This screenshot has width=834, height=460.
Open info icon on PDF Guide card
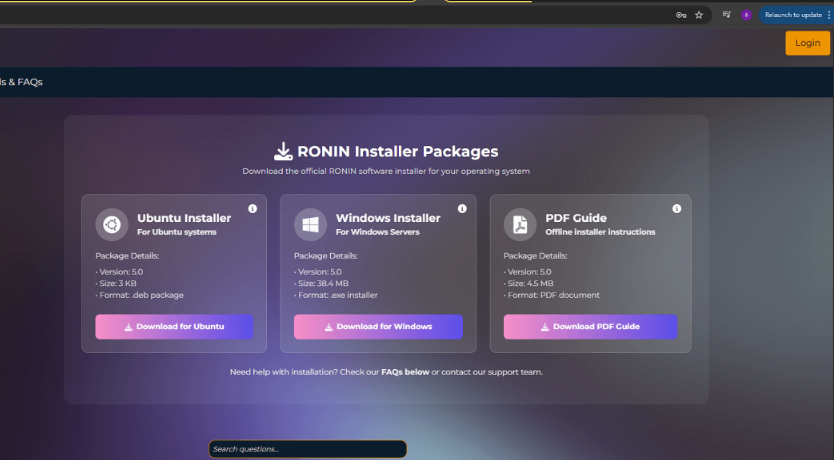coord(677,209)
